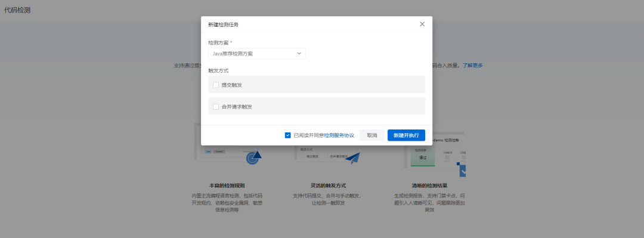Select the 丰富的检测规则 heading
The image size is (644, 238).
coord(227,186)
